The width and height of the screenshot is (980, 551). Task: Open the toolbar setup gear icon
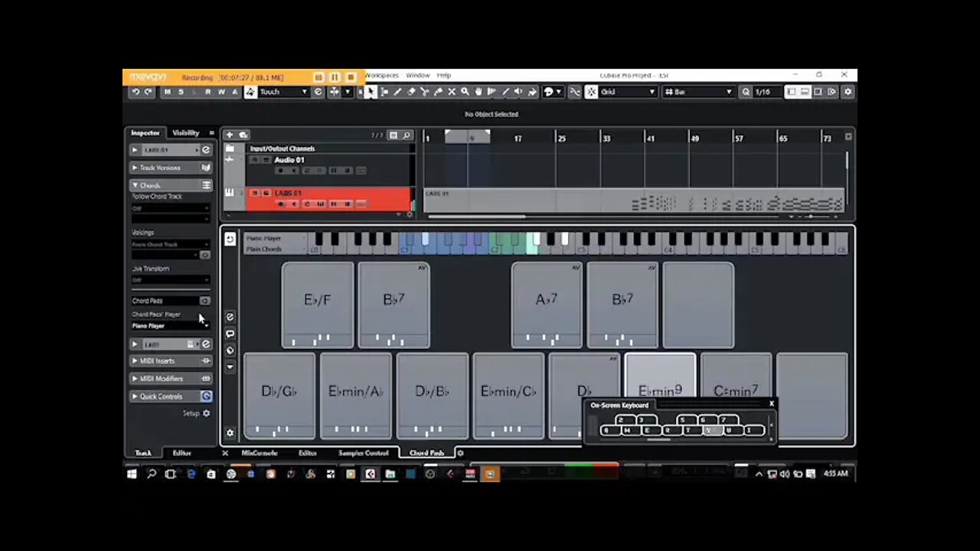(x=848, y=92)
